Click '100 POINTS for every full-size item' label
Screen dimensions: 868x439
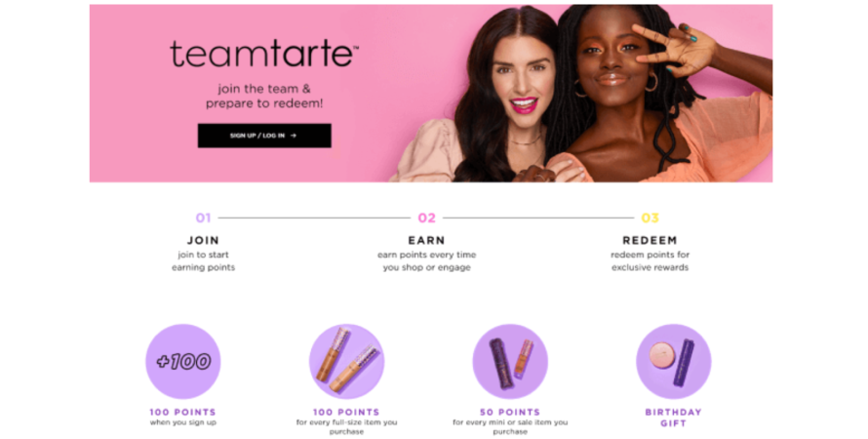pos(346,421)
